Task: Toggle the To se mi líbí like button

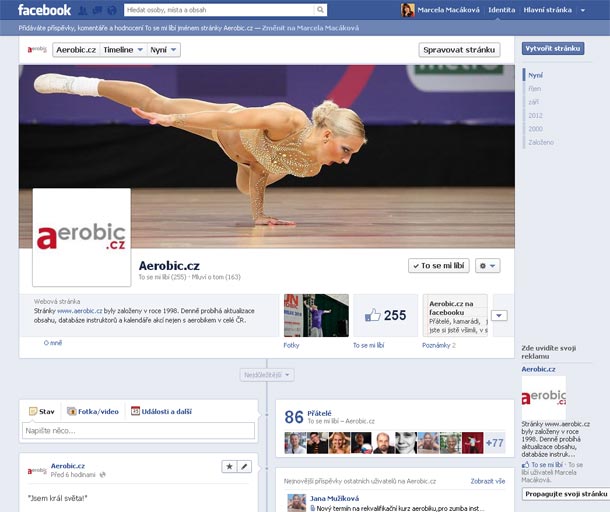Action: click(x=438, y=266)
